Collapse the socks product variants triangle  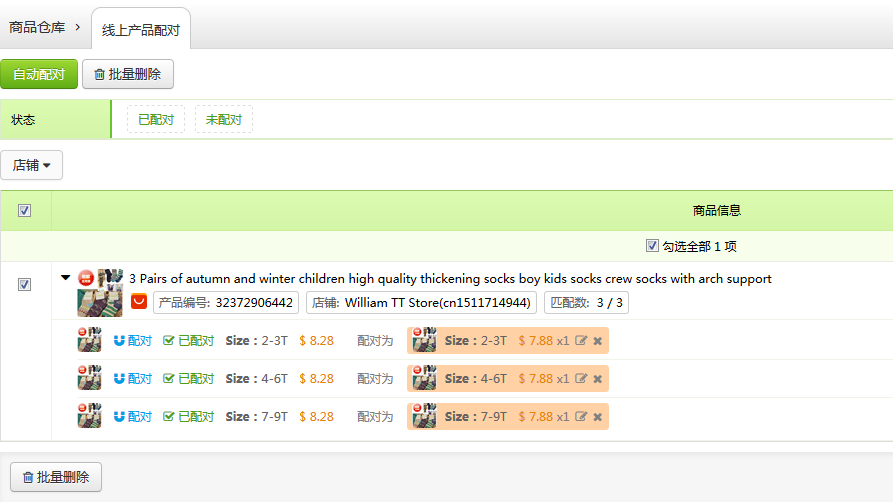(x=66, y=278)
